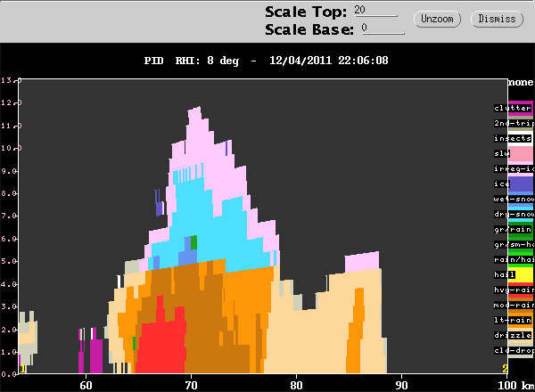535x392 pixels.
Task: Select the gr/rain legend label
Action: pyautogui.click(x=513, y=229)
